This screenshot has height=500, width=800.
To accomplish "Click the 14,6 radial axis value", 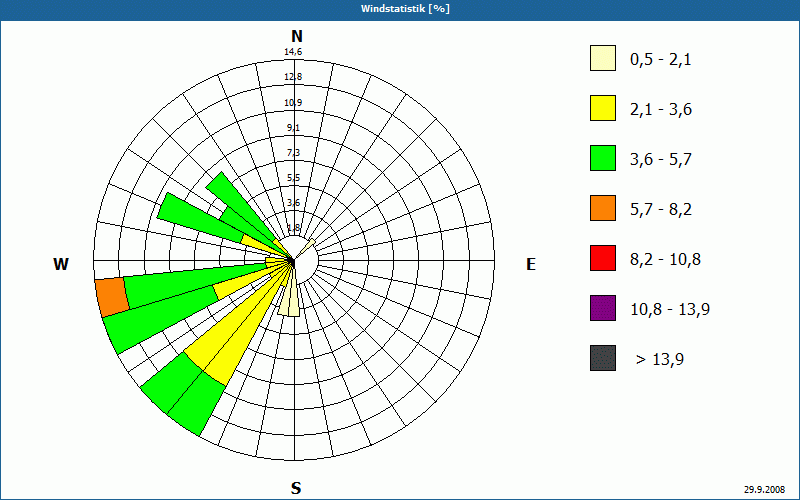I will pyautogui.click(x=293, y=52).
